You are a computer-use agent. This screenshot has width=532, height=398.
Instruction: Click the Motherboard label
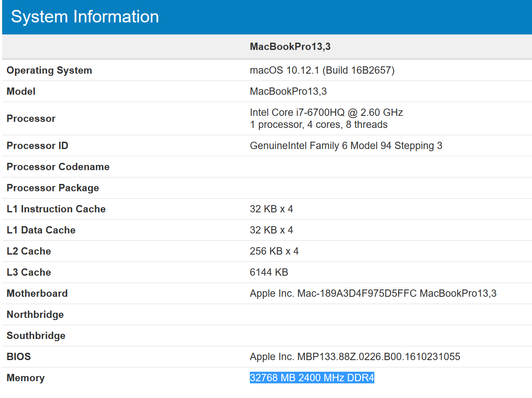[x=37, y=293]
